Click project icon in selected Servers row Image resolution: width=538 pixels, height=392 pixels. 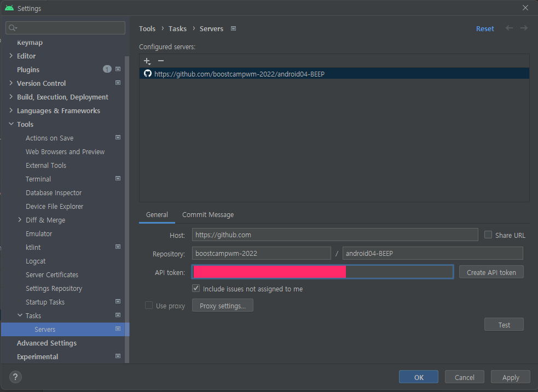click(118, 329)
